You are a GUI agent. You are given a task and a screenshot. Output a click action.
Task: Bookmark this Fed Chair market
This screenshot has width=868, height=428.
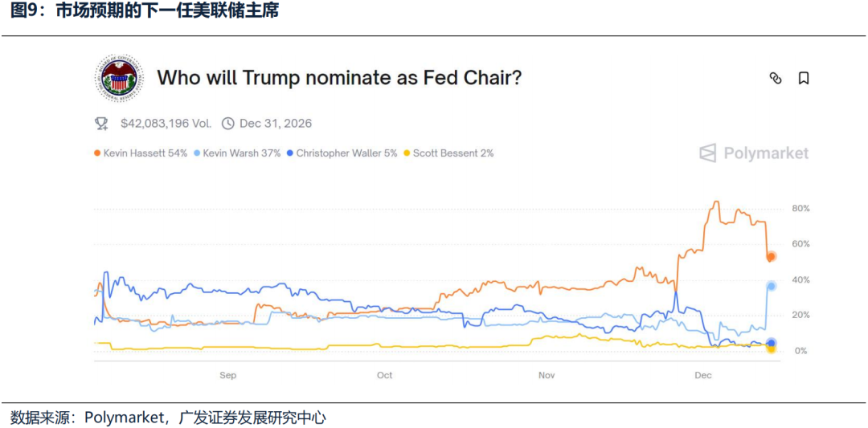803,78
